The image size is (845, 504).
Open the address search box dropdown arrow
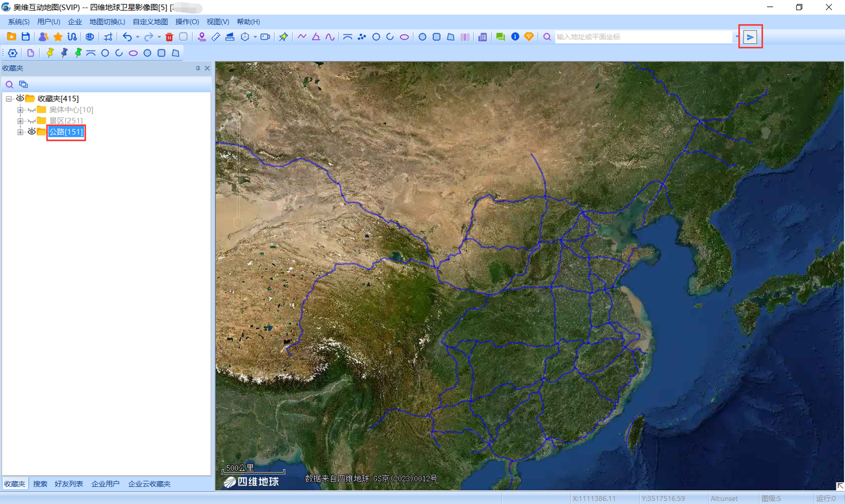(737, 37)
